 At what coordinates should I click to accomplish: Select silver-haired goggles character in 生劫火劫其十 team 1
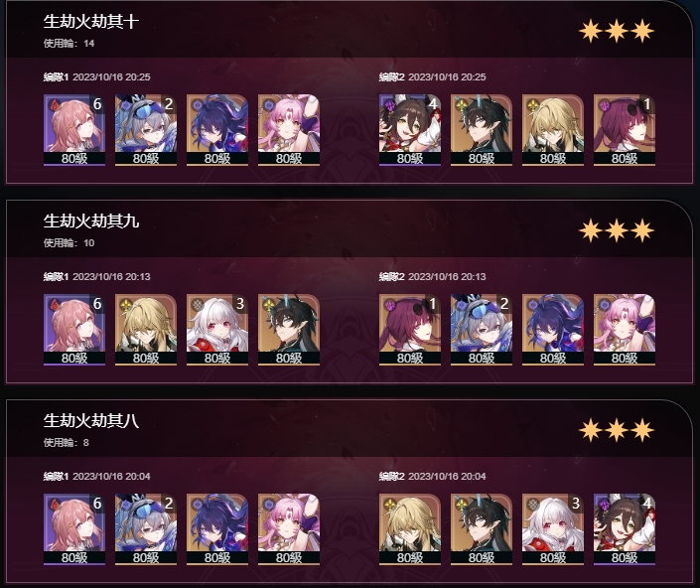146,130
